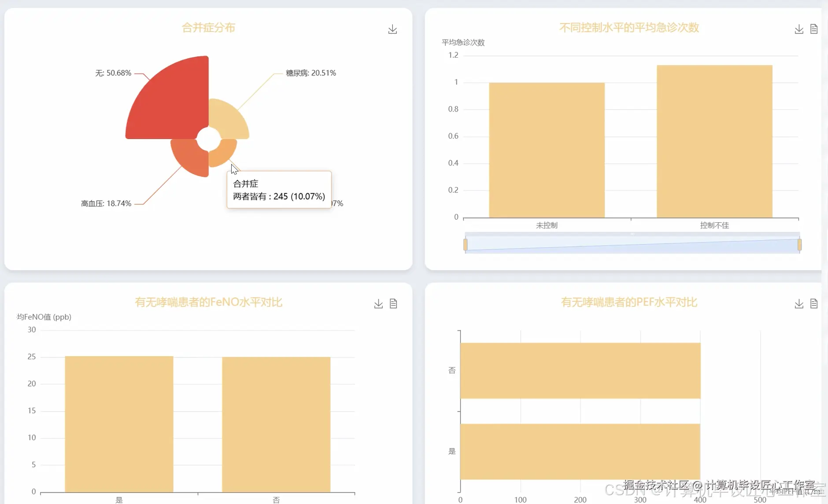This screenshot has height=504, width=828.
Task: Click the middle of the zoom slider track
Action: (632, 243)
